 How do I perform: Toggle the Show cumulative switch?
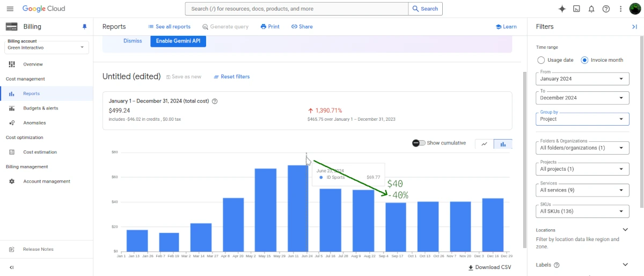click(419, 143)
